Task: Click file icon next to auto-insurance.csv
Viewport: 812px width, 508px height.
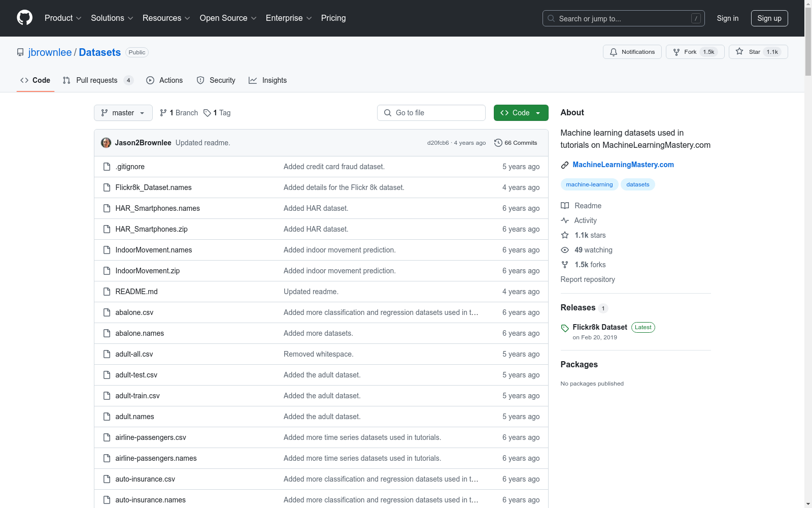Action: pos(107,479)
